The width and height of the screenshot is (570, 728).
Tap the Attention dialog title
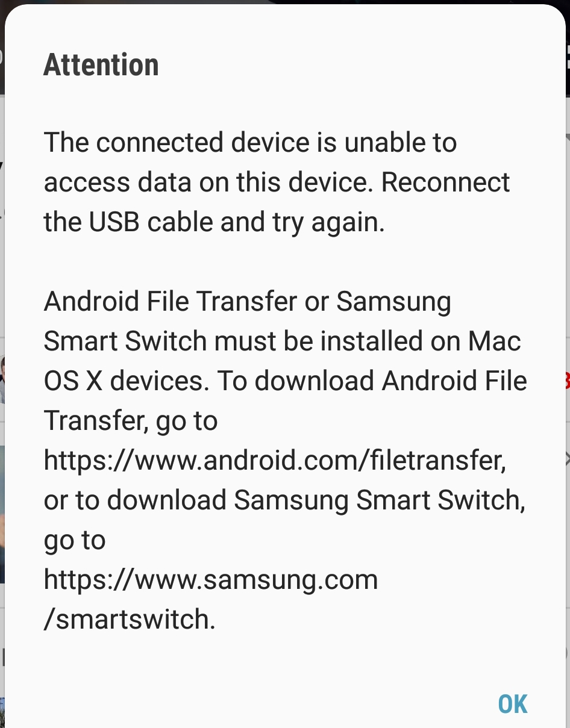(101, 64)
